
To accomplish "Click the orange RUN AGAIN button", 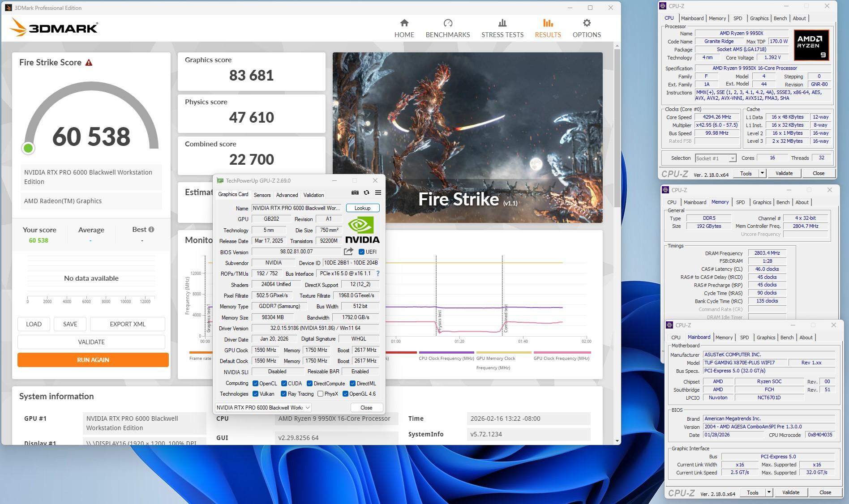I will tap(93, 360).
